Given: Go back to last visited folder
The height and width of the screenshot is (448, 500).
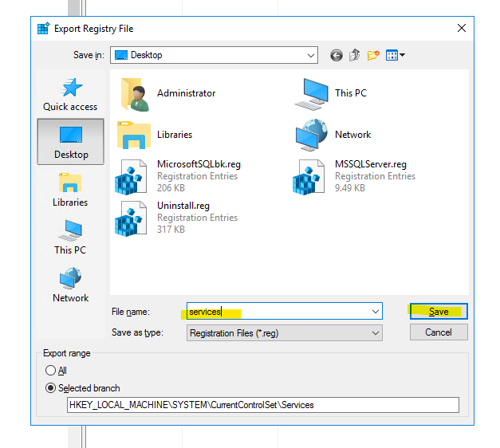Looking at the screenshot, I should 336,55.
